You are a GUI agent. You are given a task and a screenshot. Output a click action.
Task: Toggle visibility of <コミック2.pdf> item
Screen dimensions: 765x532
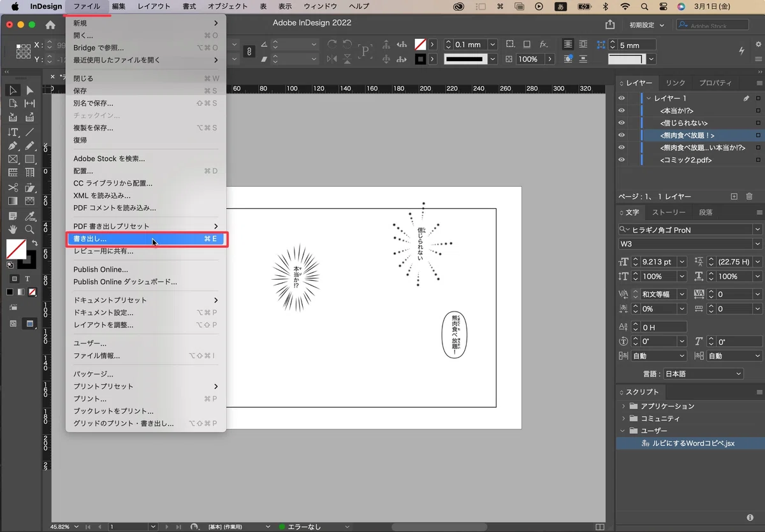click(x=622, y=160)
